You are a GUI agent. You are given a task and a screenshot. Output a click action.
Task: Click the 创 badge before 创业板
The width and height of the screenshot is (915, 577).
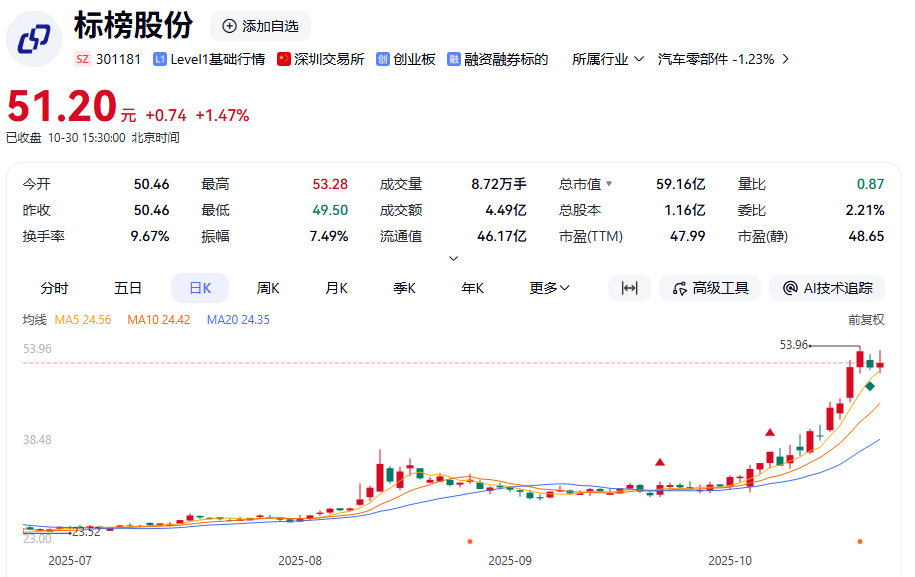point(382,59)
